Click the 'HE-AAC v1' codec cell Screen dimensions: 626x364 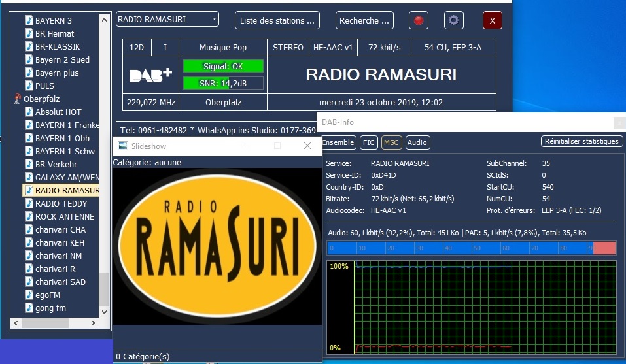333,48
